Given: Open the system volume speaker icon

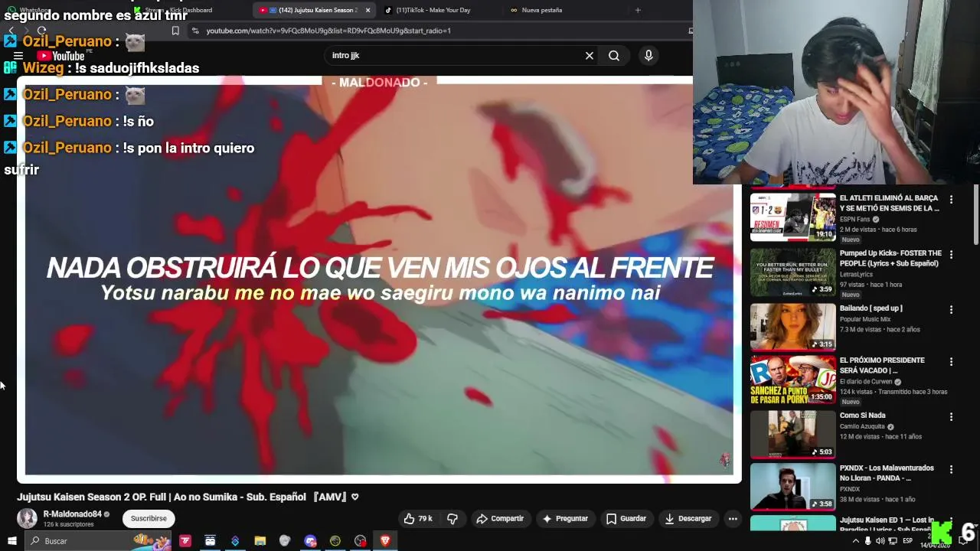Looking at the screenshot, I should 880,541.
